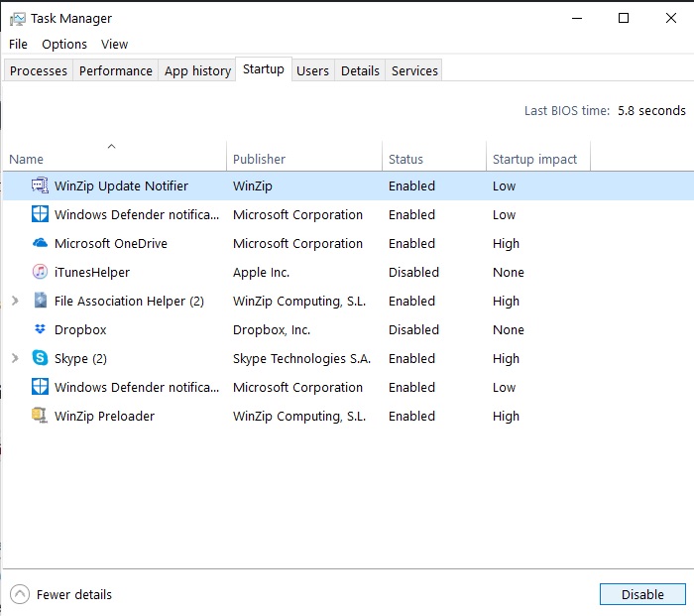
Task: Select the Dropbox entry name
Action: 80,330
